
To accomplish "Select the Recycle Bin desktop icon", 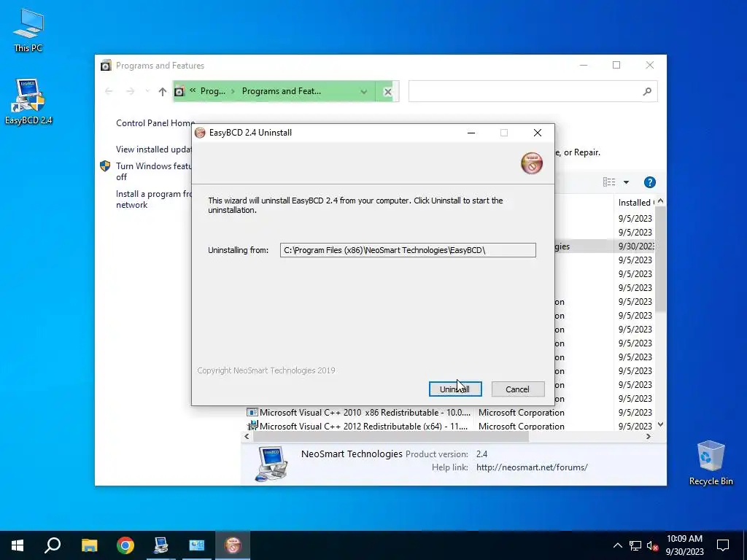I will point(711,463).
